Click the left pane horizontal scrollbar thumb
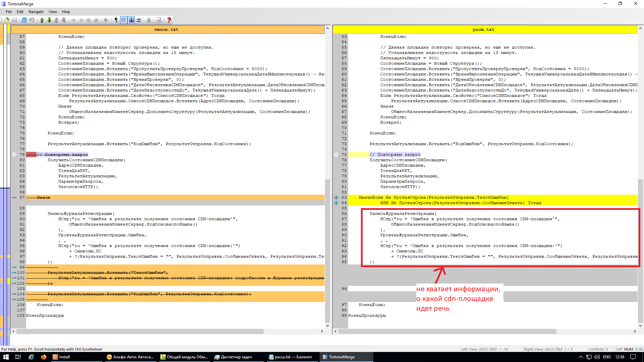Image resolution: width=644 pixels, height=362 pixels. coord(140,331)
